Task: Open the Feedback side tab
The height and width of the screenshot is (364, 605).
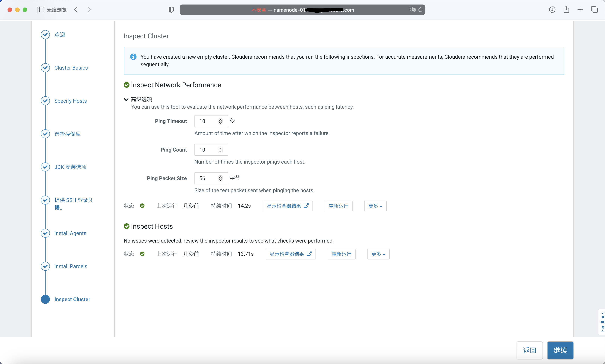Action: (x=602, y=322)
